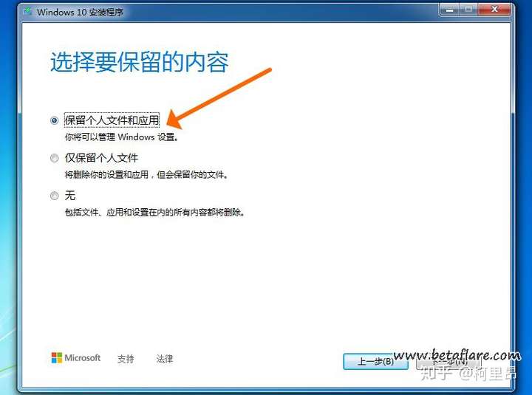This screenshot has width=532, height=395.
Task: Click the Windows 10 setup title bar icon
Action: click(x=27, y=12)
